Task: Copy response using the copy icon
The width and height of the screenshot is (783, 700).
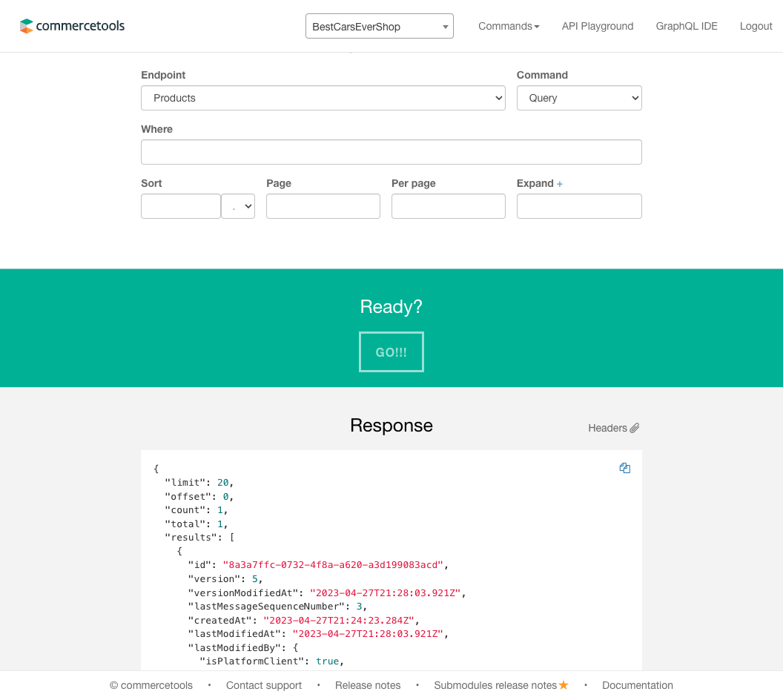Action: click(624, 468)
